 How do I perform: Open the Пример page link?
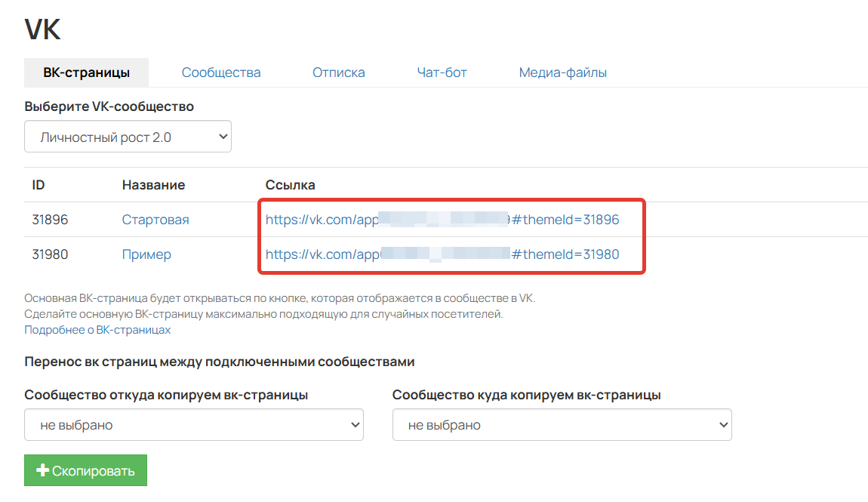coord(146,254)
